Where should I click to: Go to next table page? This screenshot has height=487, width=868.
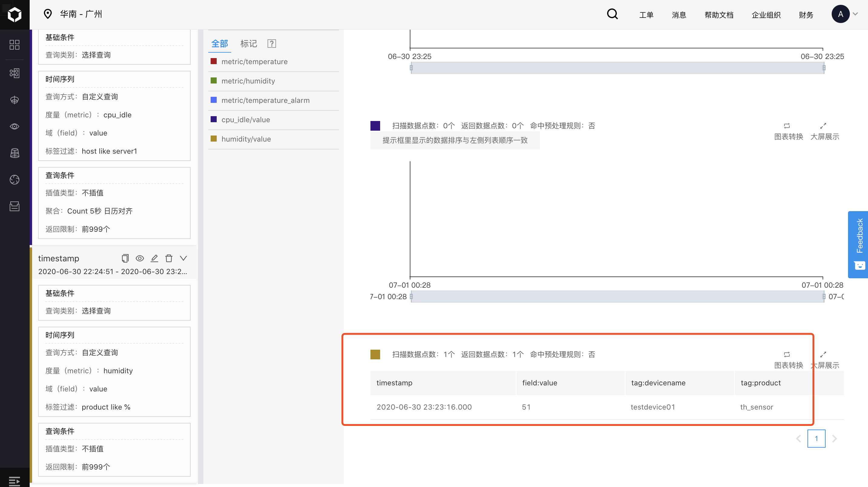(834, 439)
